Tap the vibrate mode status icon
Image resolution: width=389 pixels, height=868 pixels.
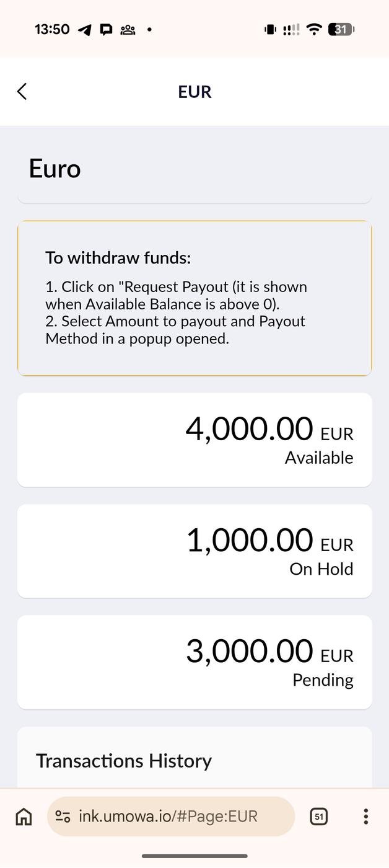pyautogui.click(x=270, y=29)
